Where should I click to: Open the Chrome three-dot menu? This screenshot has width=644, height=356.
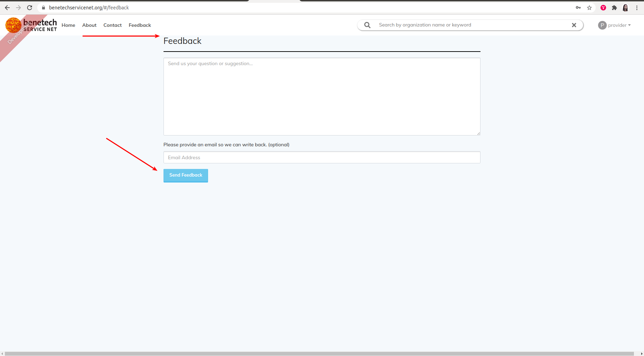pos(637,7)
